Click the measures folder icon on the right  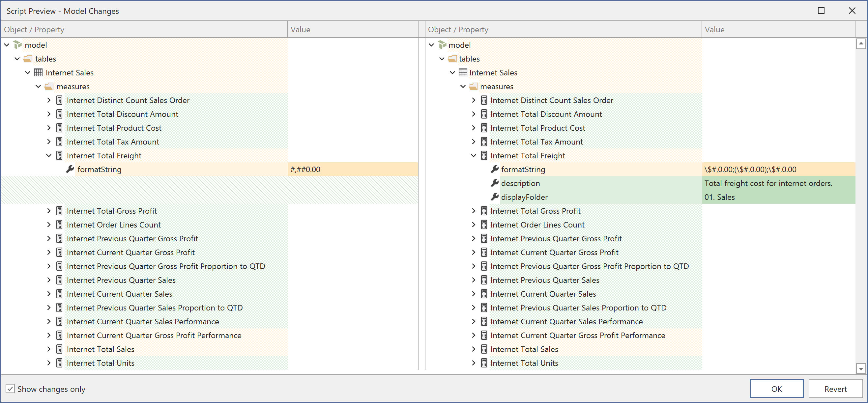coord(474,86)
